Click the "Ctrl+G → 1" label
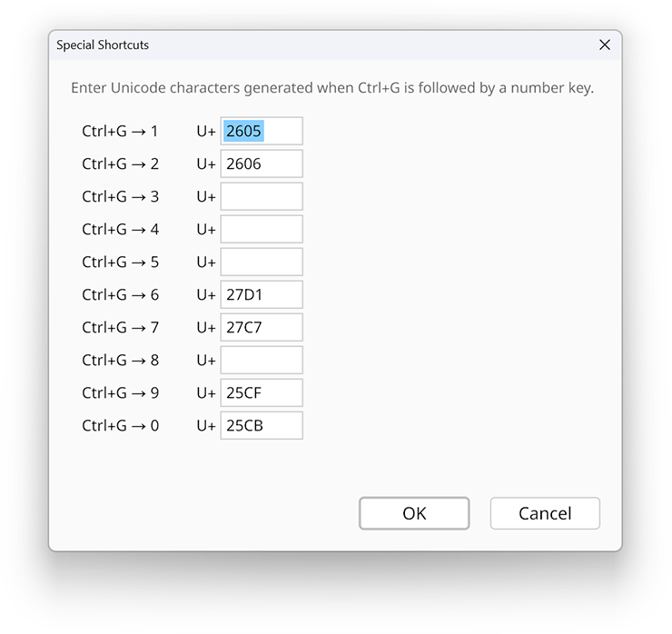672x634 pixels. tap(120, 131)
